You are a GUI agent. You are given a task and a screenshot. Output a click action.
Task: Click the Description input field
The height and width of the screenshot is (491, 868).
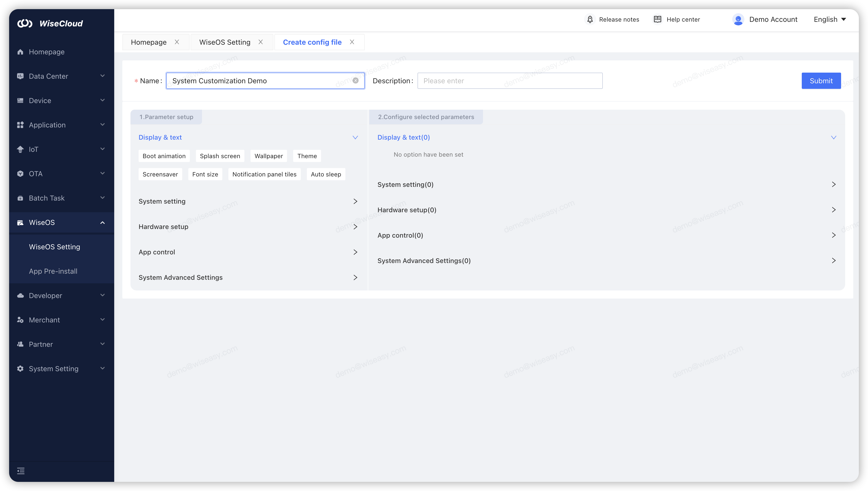pyautogui.click(x=510, y=81)
